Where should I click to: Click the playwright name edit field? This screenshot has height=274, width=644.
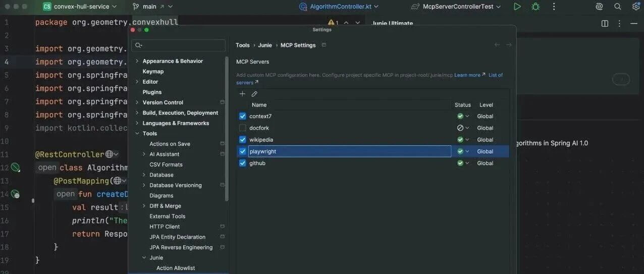(x=349, y=151)
